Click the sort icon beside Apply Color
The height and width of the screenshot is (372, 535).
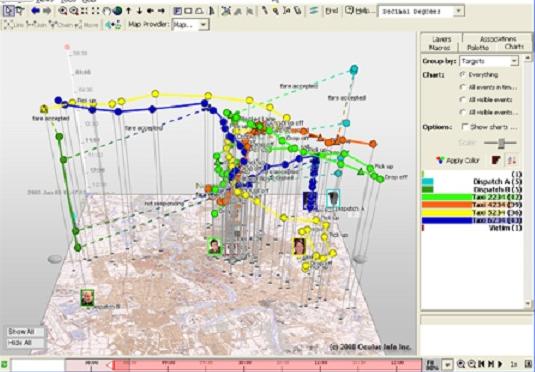point(512,160)
